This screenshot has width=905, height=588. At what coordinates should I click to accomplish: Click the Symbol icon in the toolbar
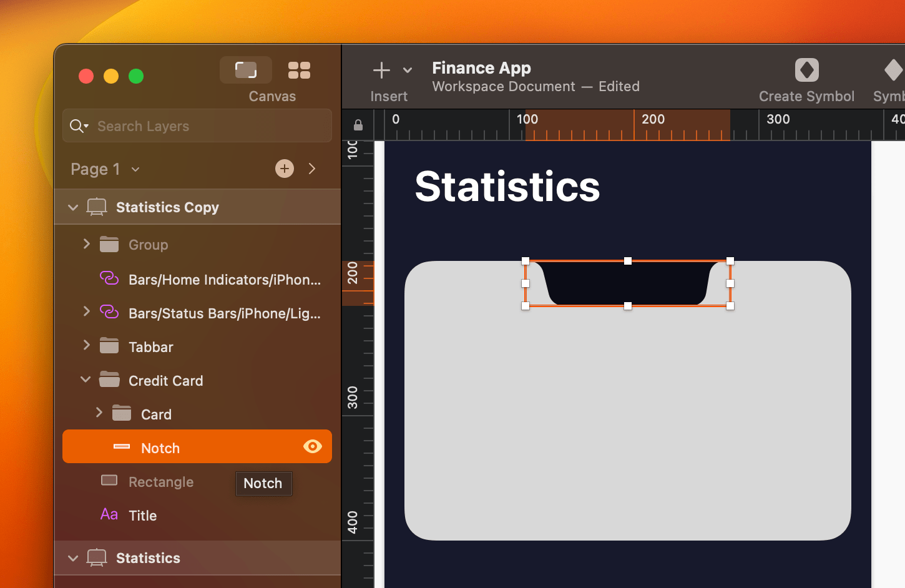coord(895,70)
